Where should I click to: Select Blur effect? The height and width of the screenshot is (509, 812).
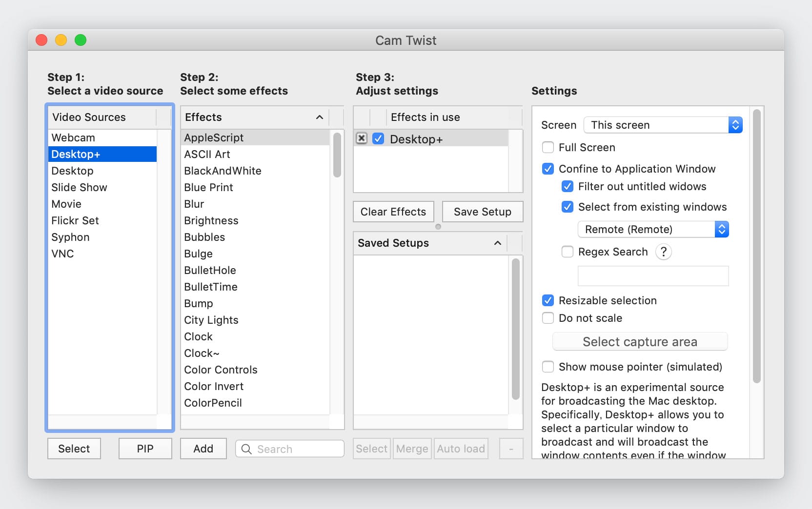[x=255, y=204]
